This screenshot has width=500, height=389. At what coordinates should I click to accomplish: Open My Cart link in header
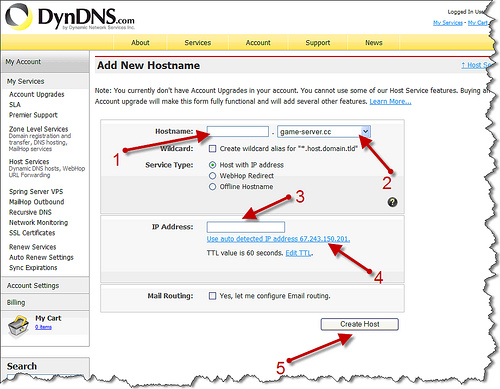click(478, 23)
